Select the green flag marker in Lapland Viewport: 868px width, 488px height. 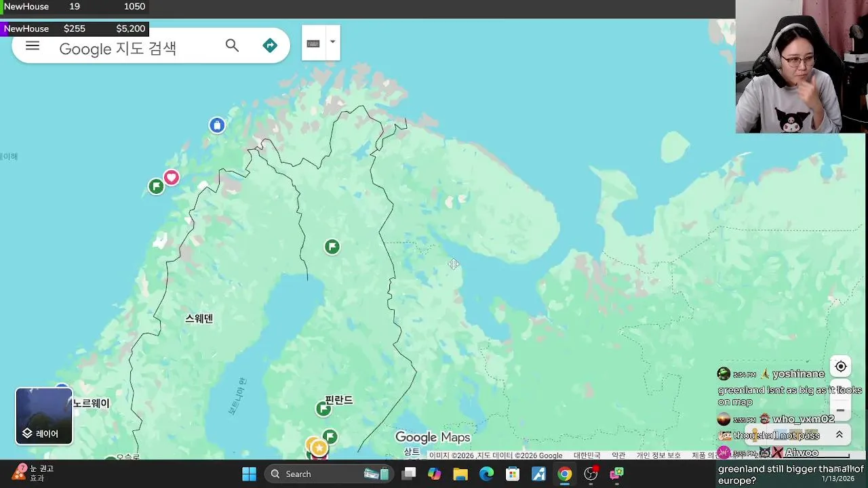tap(332, 247)
